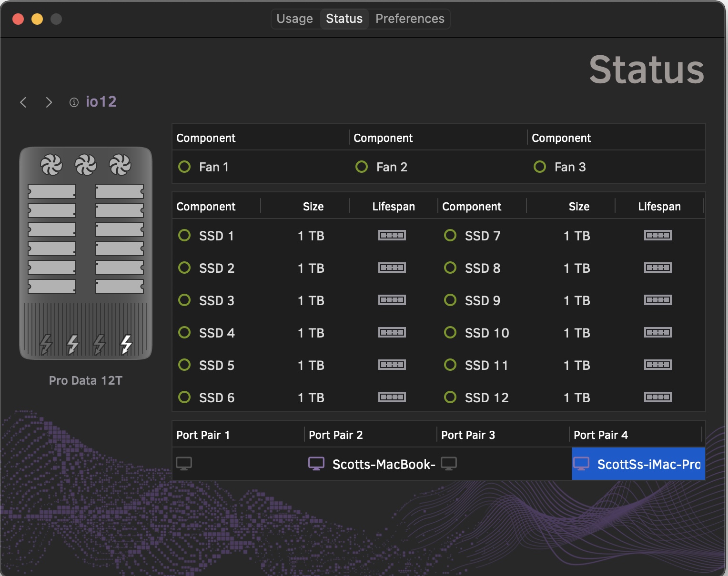Click the Fan 3 status ring
Viewport: 728px width, 576px height.
[540, 167]
